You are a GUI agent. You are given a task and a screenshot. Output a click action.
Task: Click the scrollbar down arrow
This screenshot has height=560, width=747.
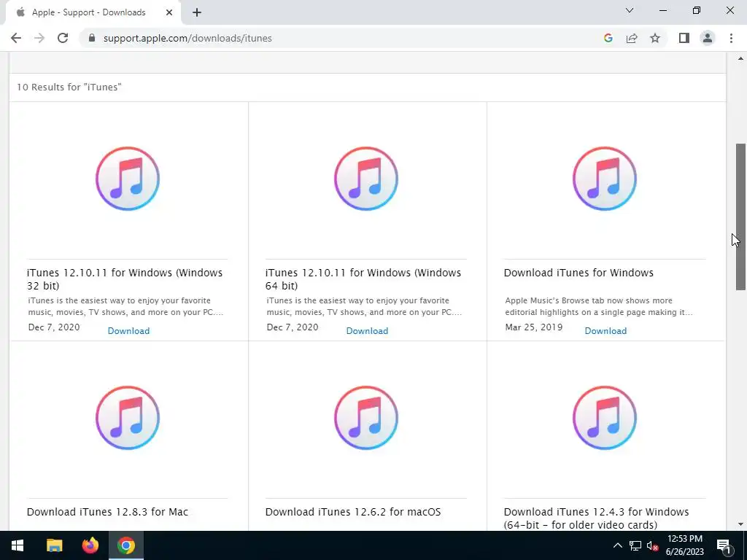(740, 524)
